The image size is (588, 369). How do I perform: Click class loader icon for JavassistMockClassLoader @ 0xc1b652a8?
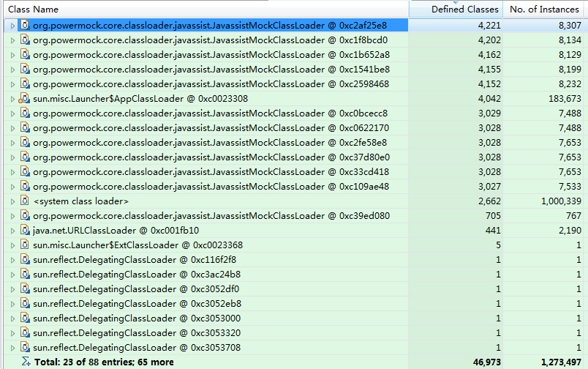[x=25, y=54]
